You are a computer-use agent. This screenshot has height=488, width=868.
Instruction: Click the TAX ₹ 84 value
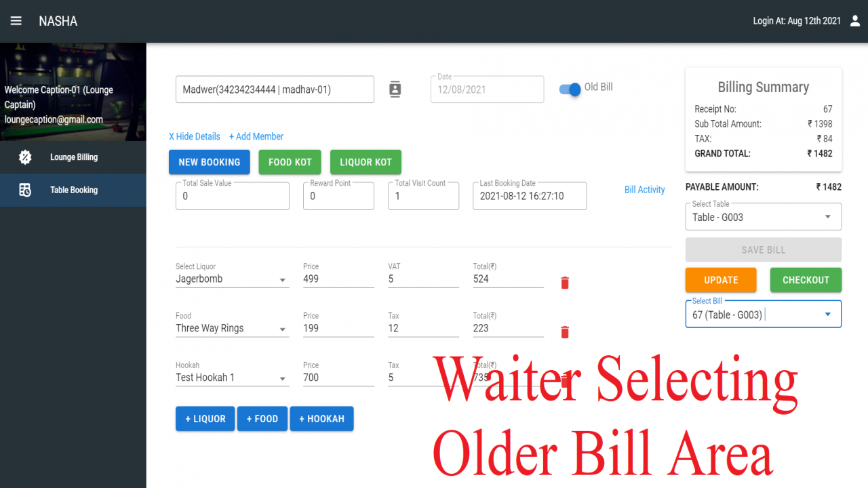[x=825, y=139]
